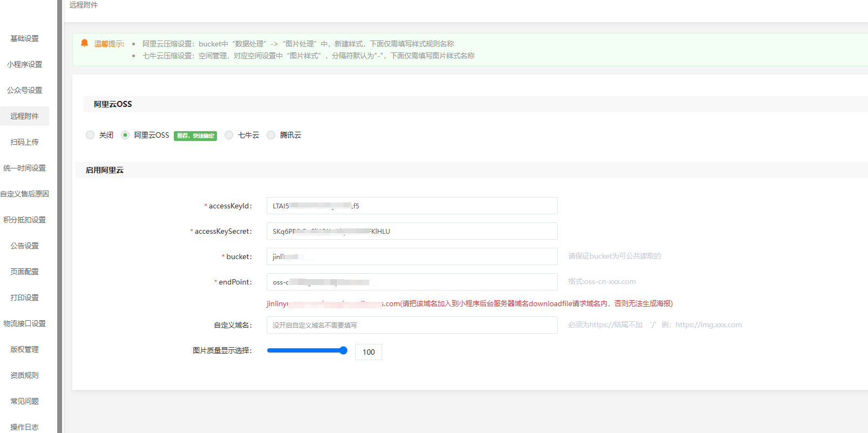
Task: Choose the 七牛云 storage option
Action: [229, 135]
